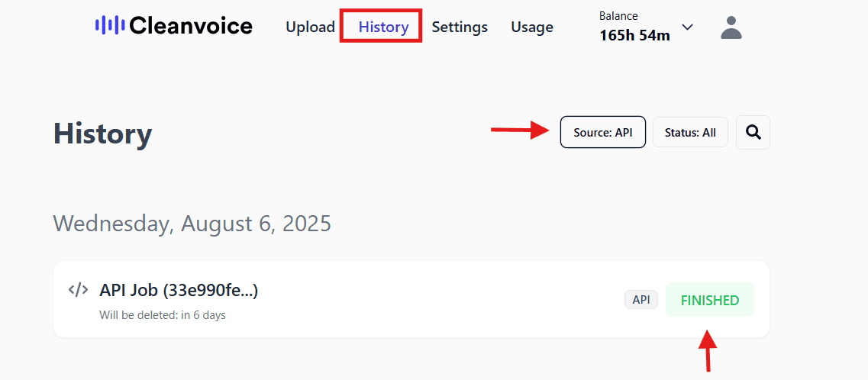This screenshot has height=380, width=868.
Task: Select the History navigation tab
Action: tap(383, 27)
